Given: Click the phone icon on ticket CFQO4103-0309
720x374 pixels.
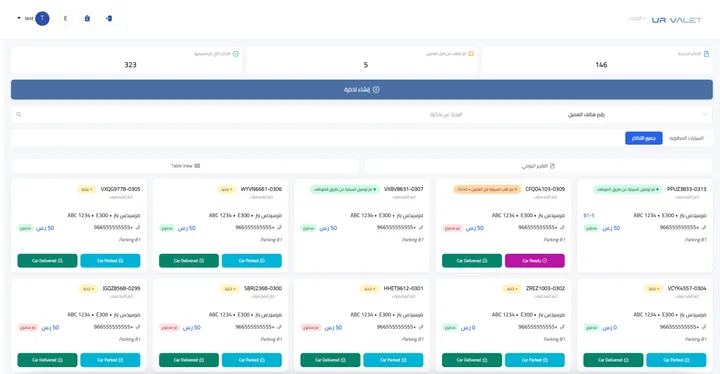Looking at the screenshot, I should click(562, 227).
